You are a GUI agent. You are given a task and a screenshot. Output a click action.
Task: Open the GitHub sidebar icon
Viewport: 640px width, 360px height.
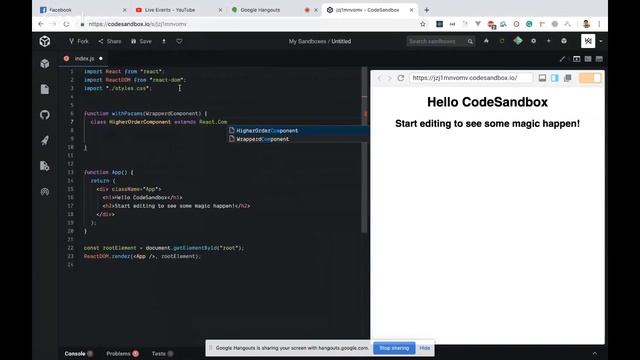click(x=45, y=115)
